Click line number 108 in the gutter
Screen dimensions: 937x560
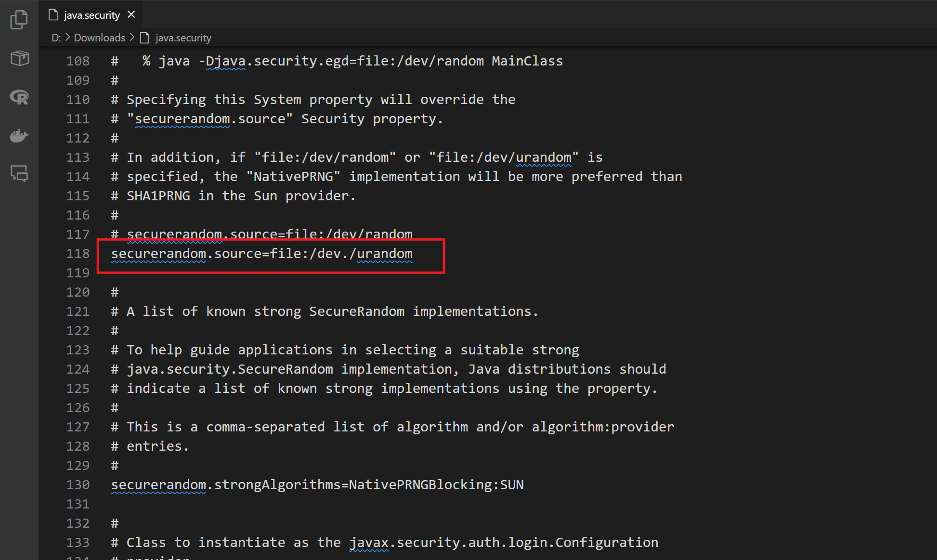point(78,61)
